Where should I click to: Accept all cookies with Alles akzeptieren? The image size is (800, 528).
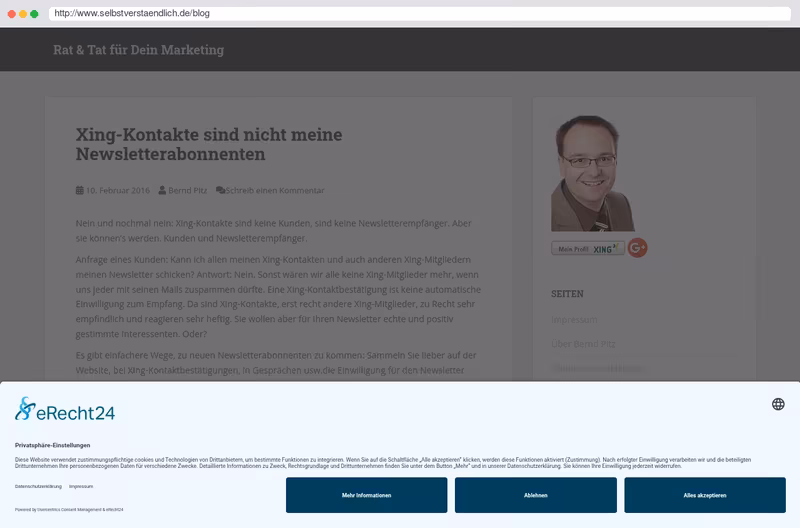(x=705, y=495)
